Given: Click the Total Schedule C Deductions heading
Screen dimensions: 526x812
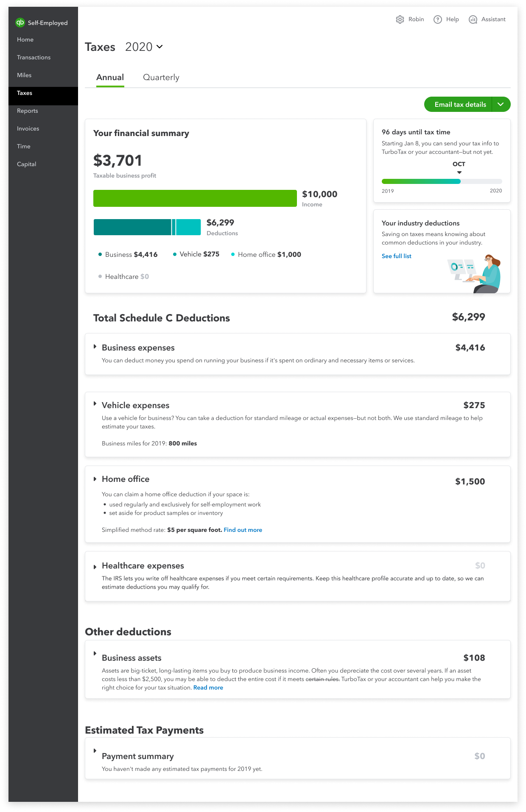Looking at the screenshot, I should pos(162,318).
